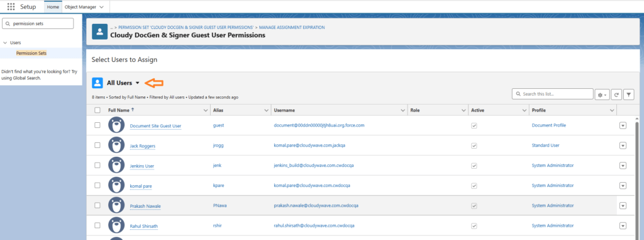This screenshot has height=240, width=644.
Task: Click komal pare avatar
Action: (x=116, y=185)
